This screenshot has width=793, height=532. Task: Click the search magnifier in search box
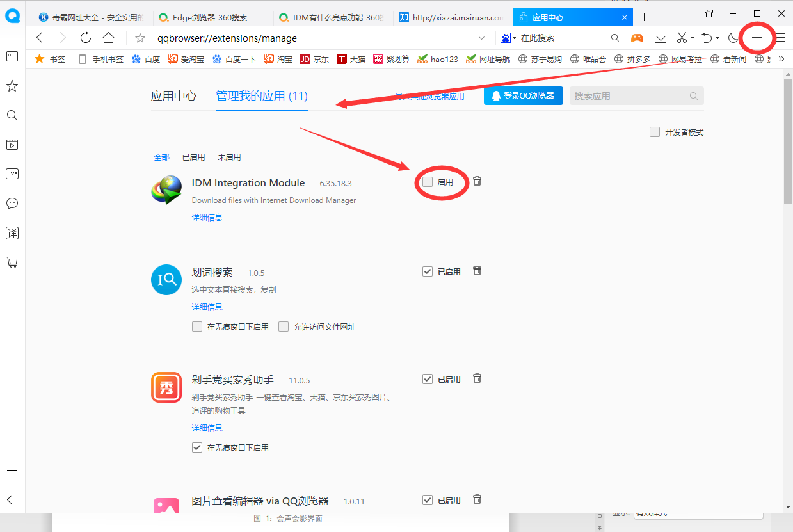coord(615,38)
